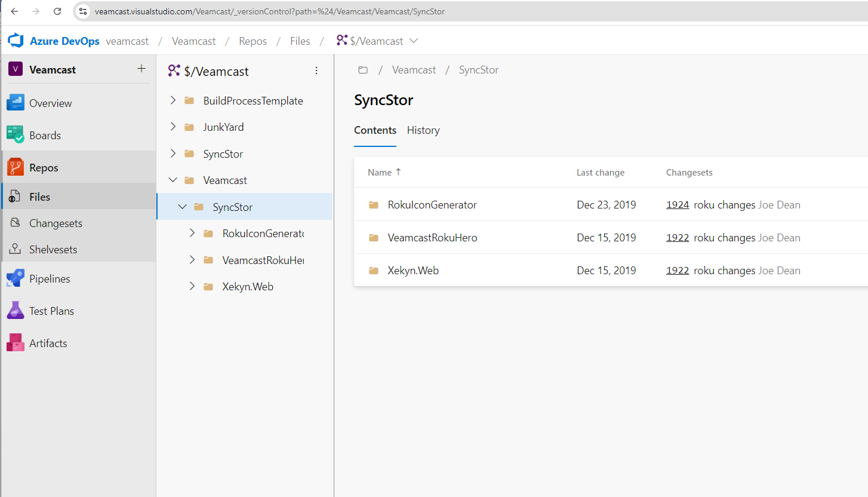Click the TFVC repo icon beside $/Veamcast heading
The width and height of the screenshot is (868, 497).
[x=174, y=71]
